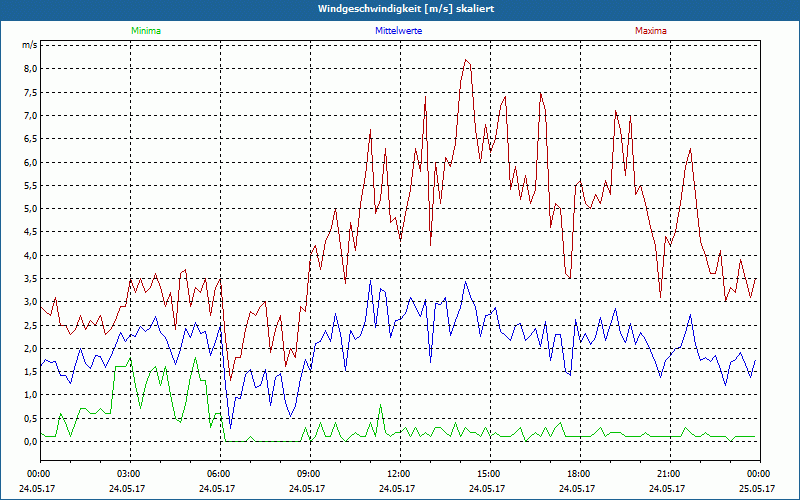
Task: Click the 8,0 y-axis value
Action: (31, 69)
